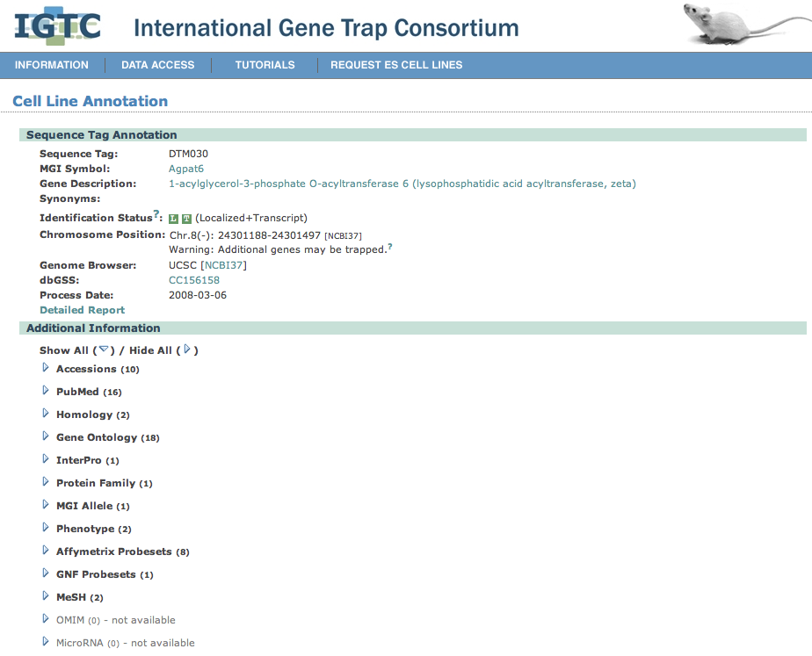Go to Request ES Cell Lines

coord(395,65)
